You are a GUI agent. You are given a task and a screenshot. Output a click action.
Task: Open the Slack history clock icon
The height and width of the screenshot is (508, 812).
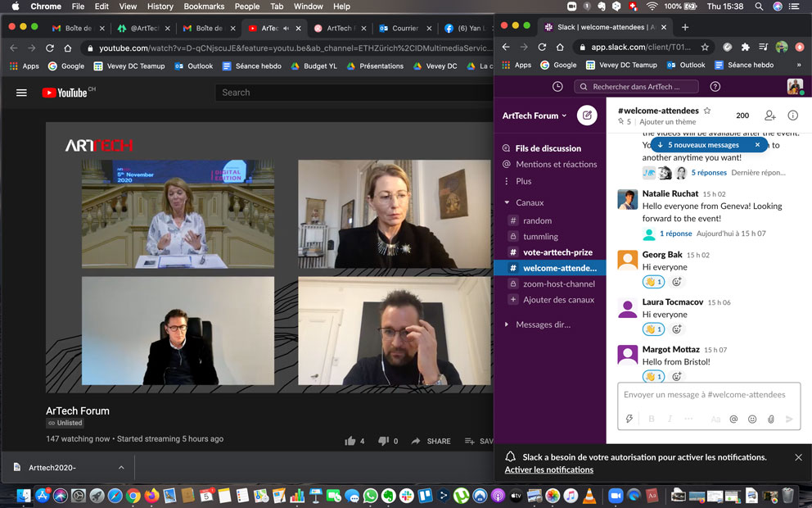pos(557,87)
